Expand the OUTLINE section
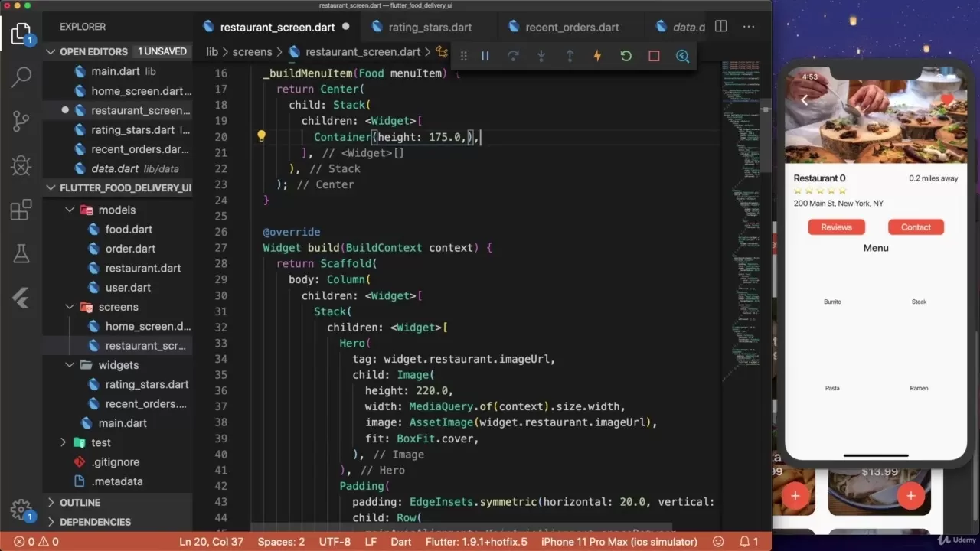 pyautogui.click(x=51, y=503)
